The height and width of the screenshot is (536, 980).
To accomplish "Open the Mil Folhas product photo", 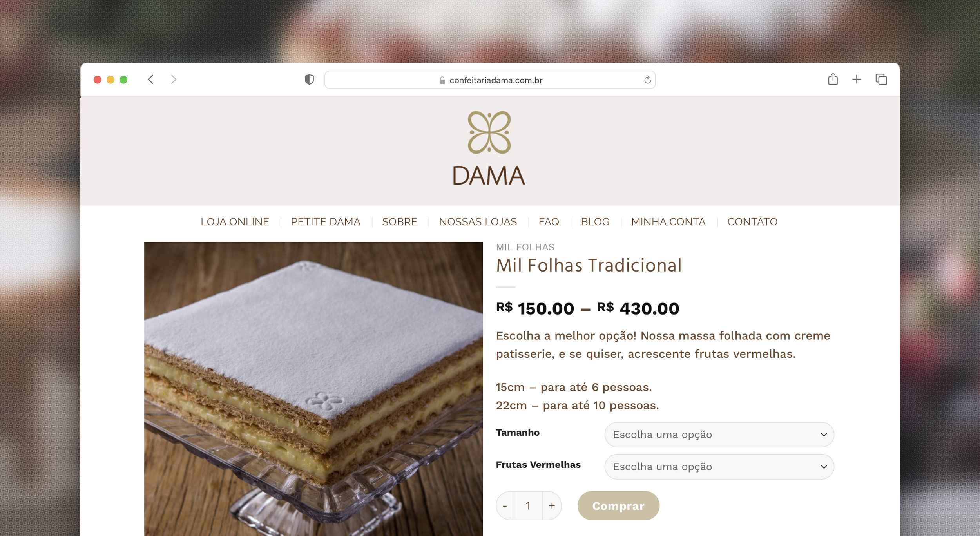I will coord(313,389).
